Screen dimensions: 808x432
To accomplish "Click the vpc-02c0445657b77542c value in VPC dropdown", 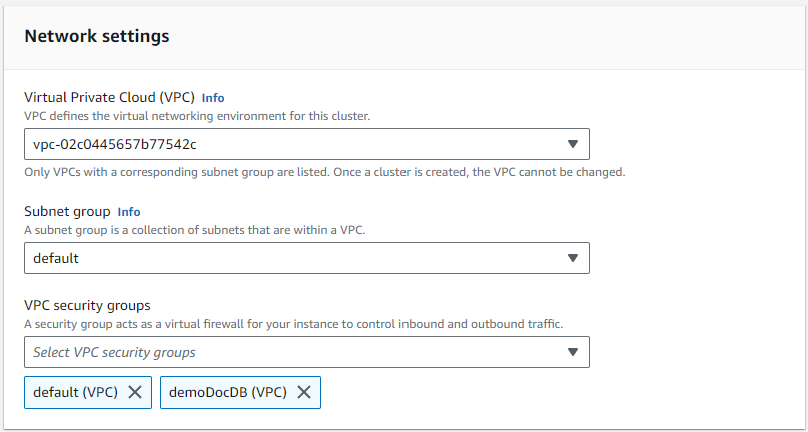I will click(x=115, y=144).
